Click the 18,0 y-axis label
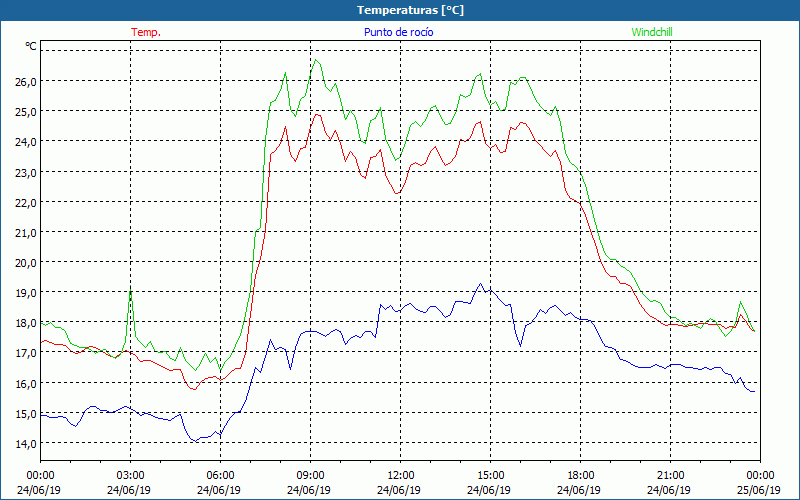 pos(25,323)
